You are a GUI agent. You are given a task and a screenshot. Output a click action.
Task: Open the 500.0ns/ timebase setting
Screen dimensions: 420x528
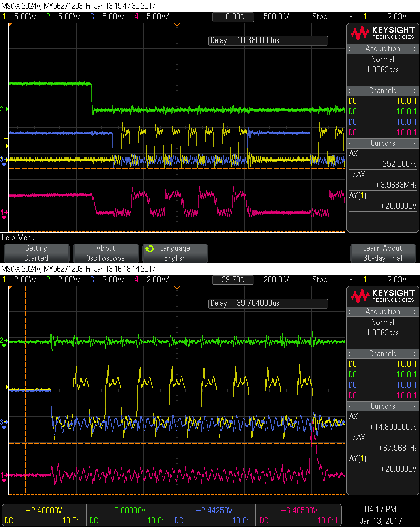(x=275, y=17)
